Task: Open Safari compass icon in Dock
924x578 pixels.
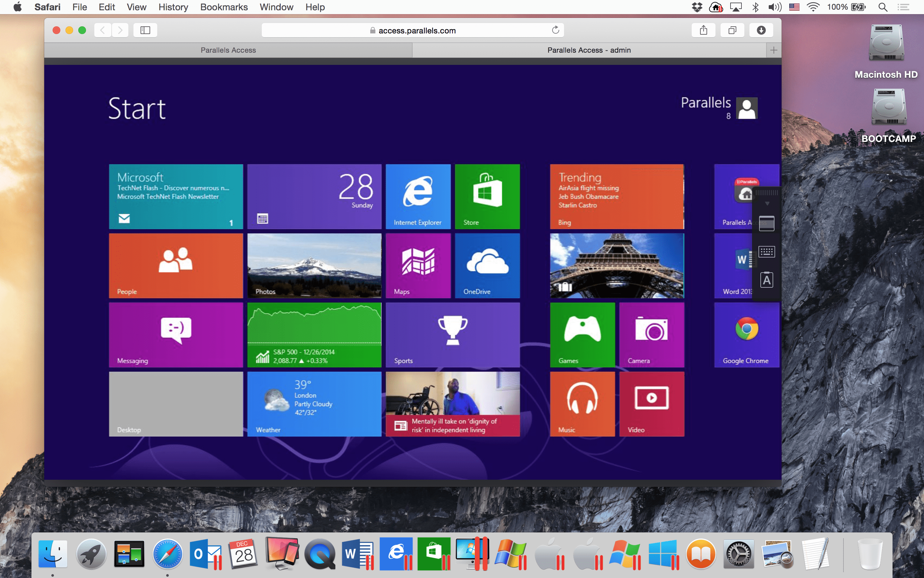Action: pos(167,554)
